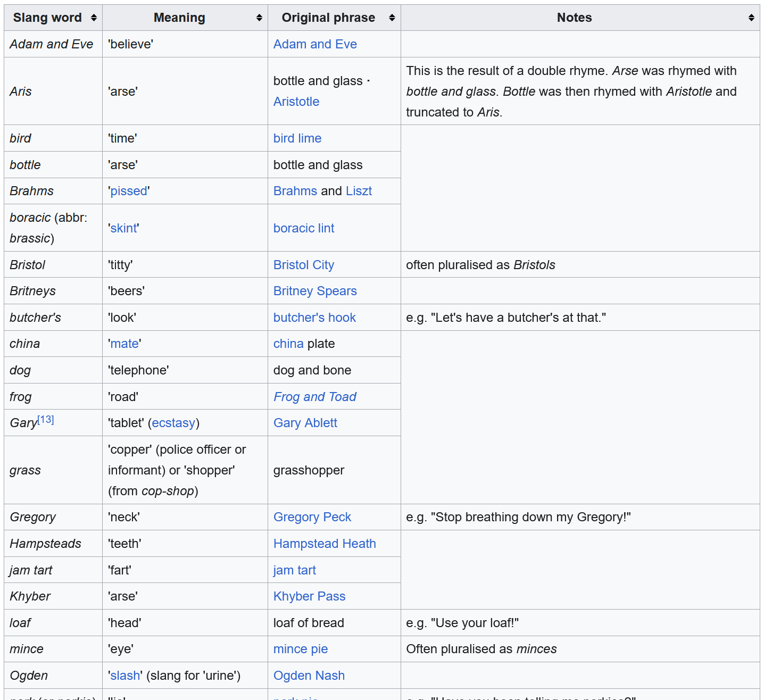Open the Adam and Eve link

point(315,44)
